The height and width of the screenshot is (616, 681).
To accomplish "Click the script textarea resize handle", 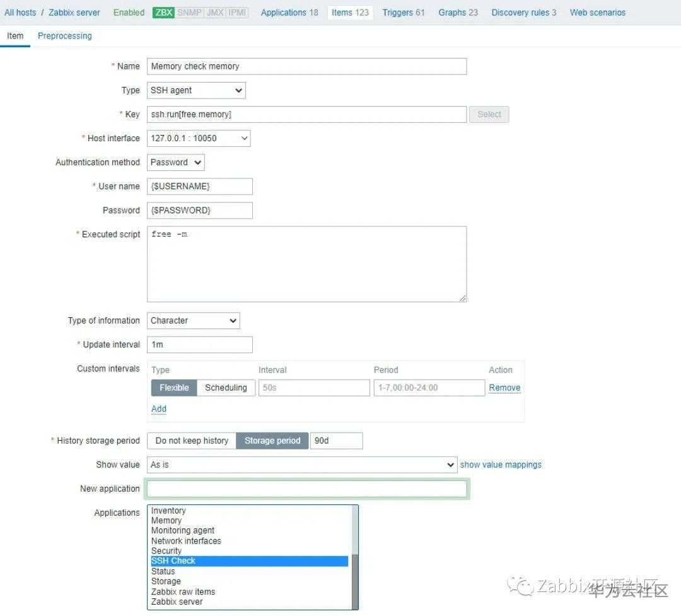I will tap(463, 298).
